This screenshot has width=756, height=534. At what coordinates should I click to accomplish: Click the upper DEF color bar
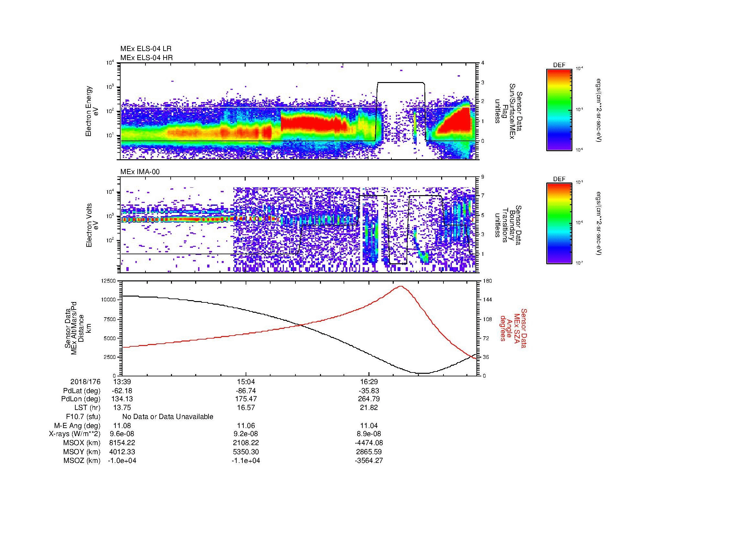(x=559, y=110)
